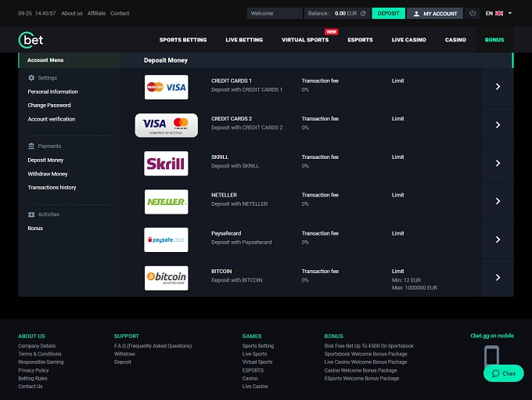Image resolution: width=532 pixels, height=400 pixels.
Task: Open Risk Free Bet Up To €500 link
Action: click(x=368, y=346)
